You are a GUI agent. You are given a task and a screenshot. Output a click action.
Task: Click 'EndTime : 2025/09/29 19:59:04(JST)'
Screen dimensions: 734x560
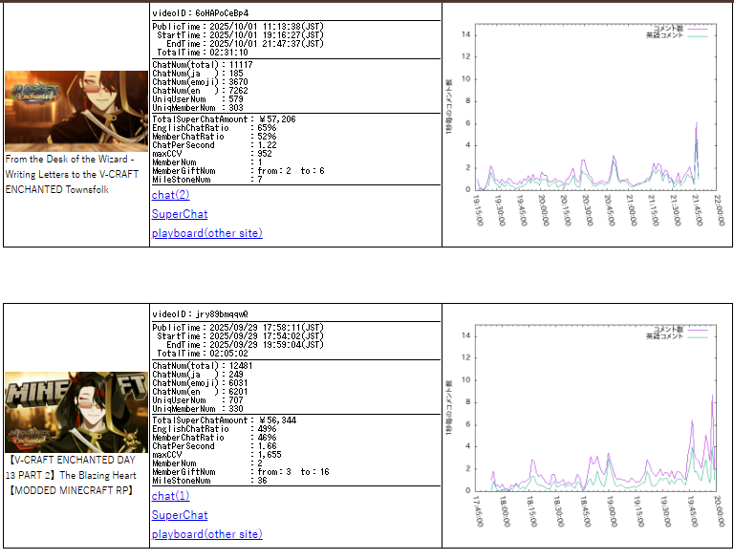click(245, 345)
